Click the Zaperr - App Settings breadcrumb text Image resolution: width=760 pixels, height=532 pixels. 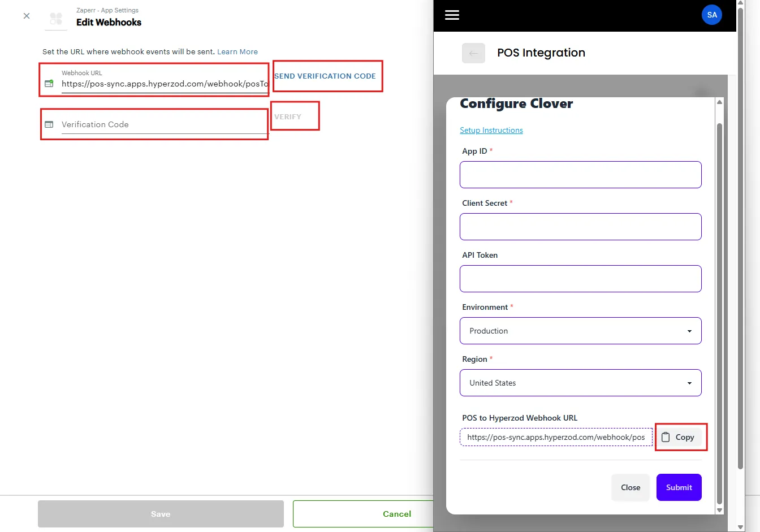pos(107,10)
